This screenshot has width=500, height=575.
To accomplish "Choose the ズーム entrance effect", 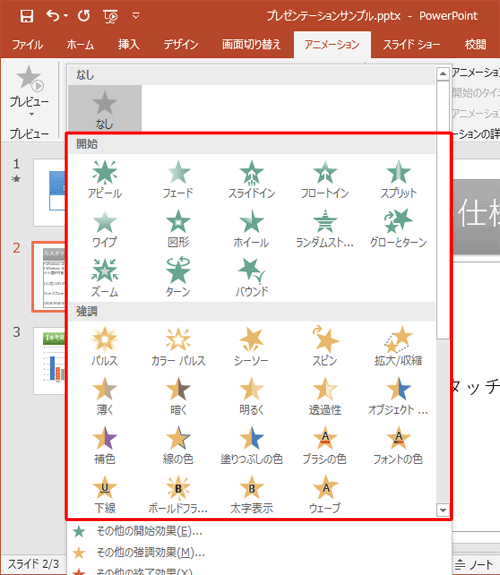I will [x=105, y=278].
